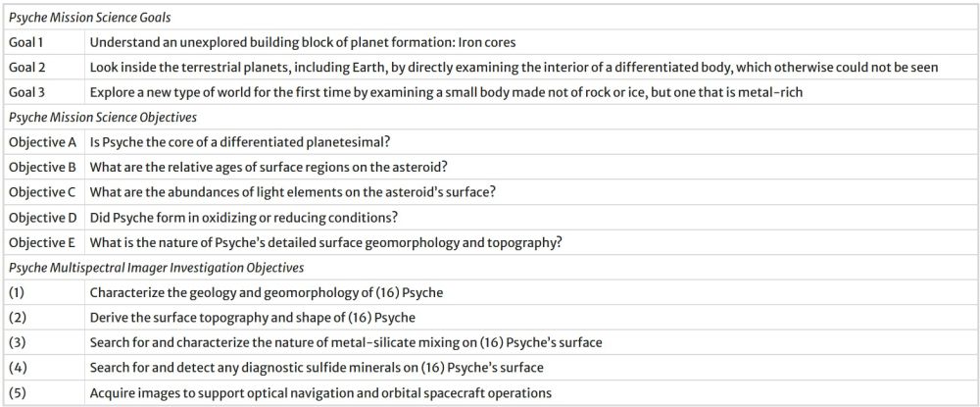Select the "Goal 2" label cell
Viewport: 980px width, 407px height.
coord(27,68)
